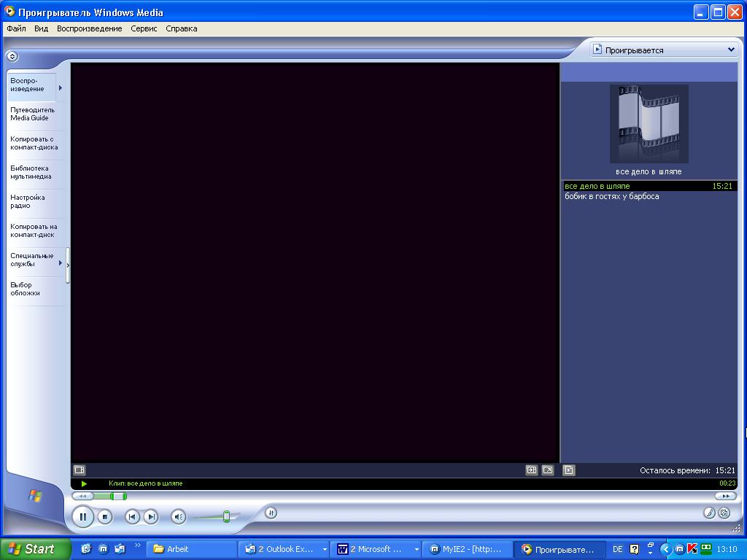The image size is (747, 560).
Task: Open Arbeit folder from taskbar
Action: (x=191, y=549)
